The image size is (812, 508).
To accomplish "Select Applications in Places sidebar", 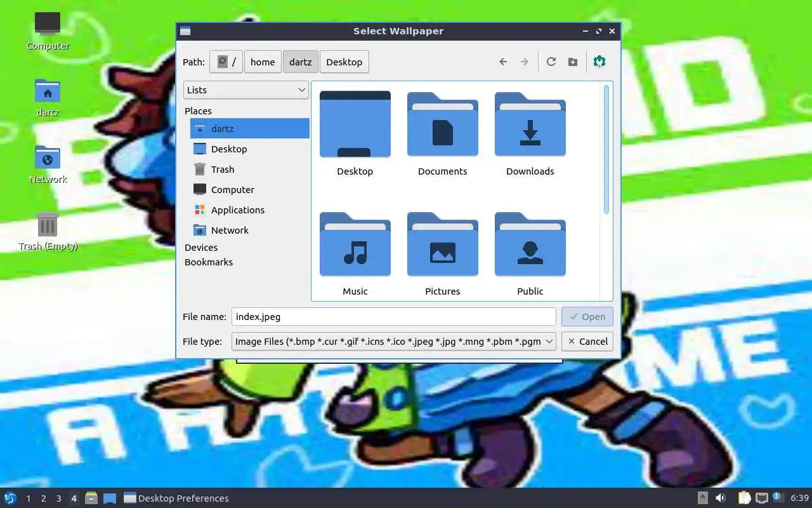I will [x=250, y=210].
